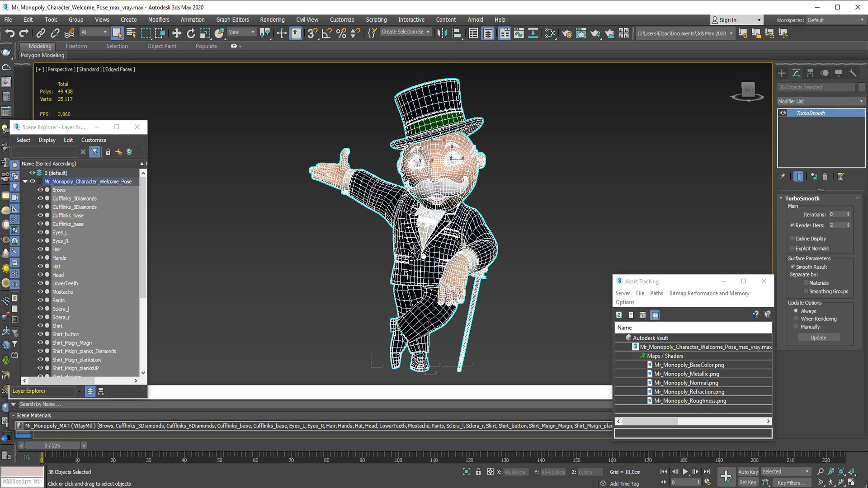Open the Motion panel icon
Image resolution: width=868 pixels, height=488 pixels.
pyautogui.click(x=825, y=73)
